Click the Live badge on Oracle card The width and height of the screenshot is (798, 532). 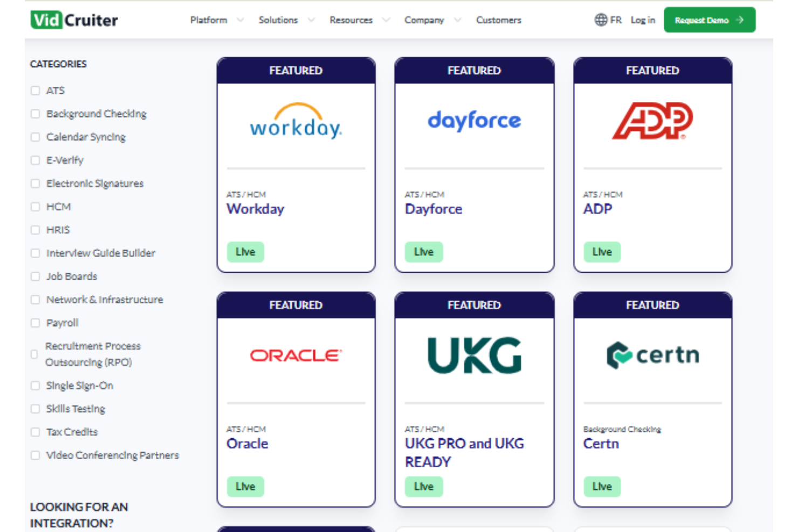(245, 486)
